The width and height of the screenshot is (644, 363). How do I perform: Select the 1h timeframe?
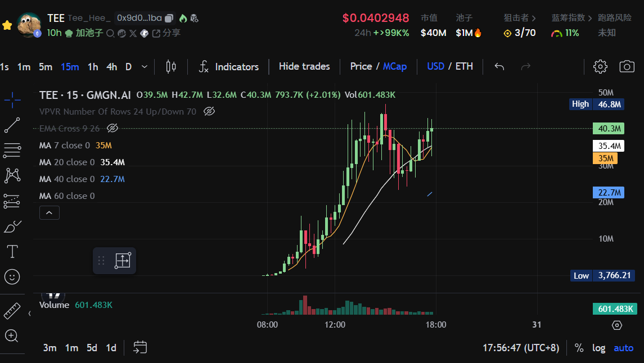(92, 66)
